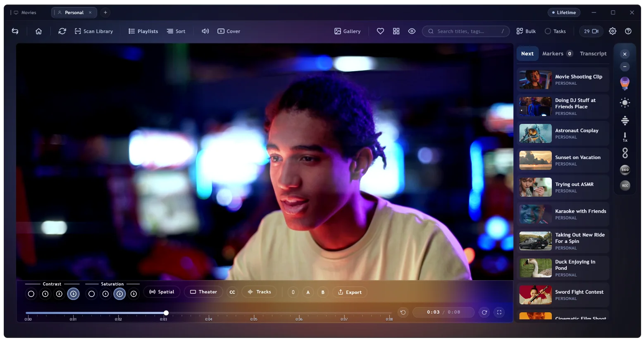644x340 pixels.
Task: Click the 0 marker button
Action: 293,292
